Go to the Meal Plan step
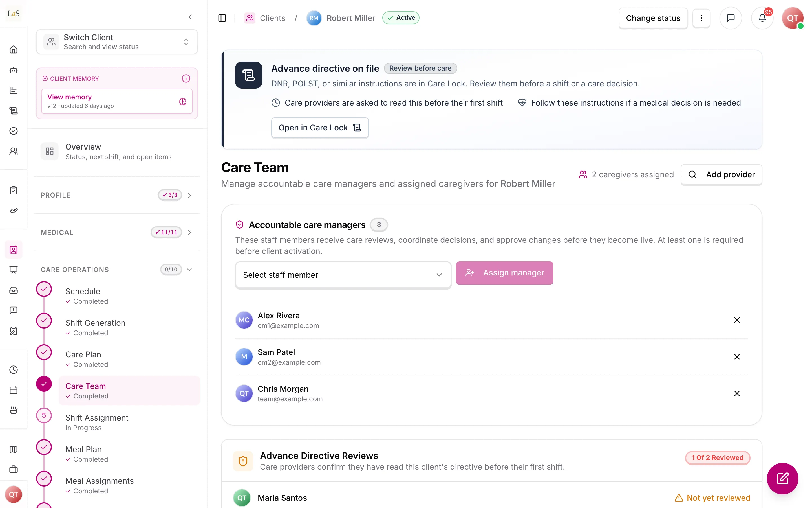Image resolution: width=812 pixels, height=508 pixels. click(129, 454)
